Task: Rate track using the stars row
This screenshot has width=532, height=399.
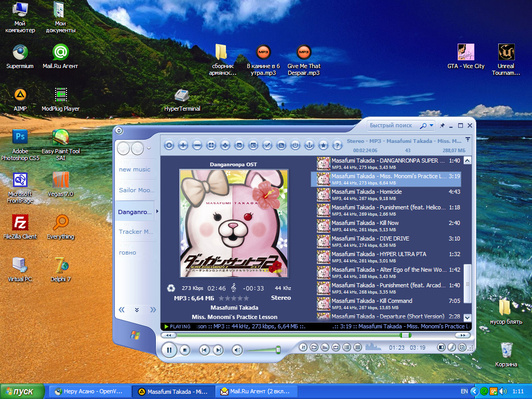Action: (x=234, y=298)
